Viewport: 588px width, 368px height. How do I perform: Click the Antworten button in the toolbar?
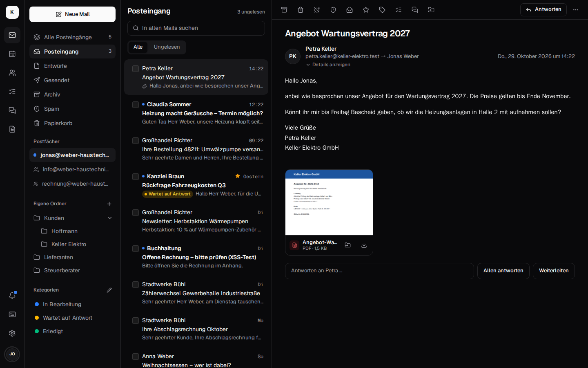pos(543,10)
